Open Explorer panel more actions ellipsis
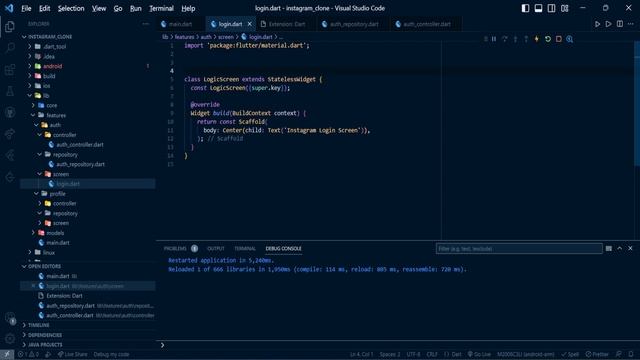640x360 pixels. (x=146, y=24)
